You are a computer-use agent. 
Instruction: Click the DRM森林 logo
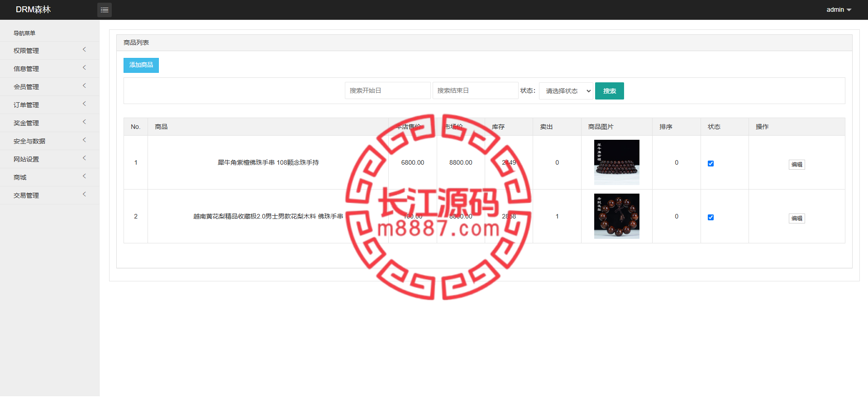[33, 9]
